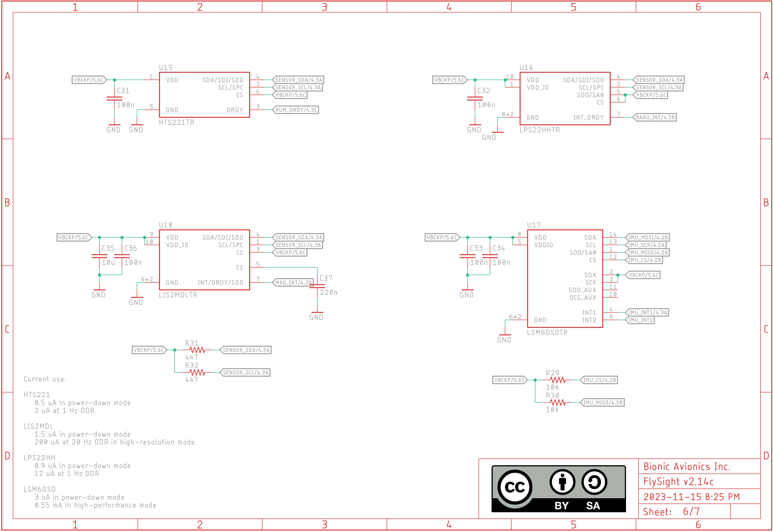Select resistor R31 zigzag symbol
This screenshot has height=532, width=773.
[x=197, y=350]
